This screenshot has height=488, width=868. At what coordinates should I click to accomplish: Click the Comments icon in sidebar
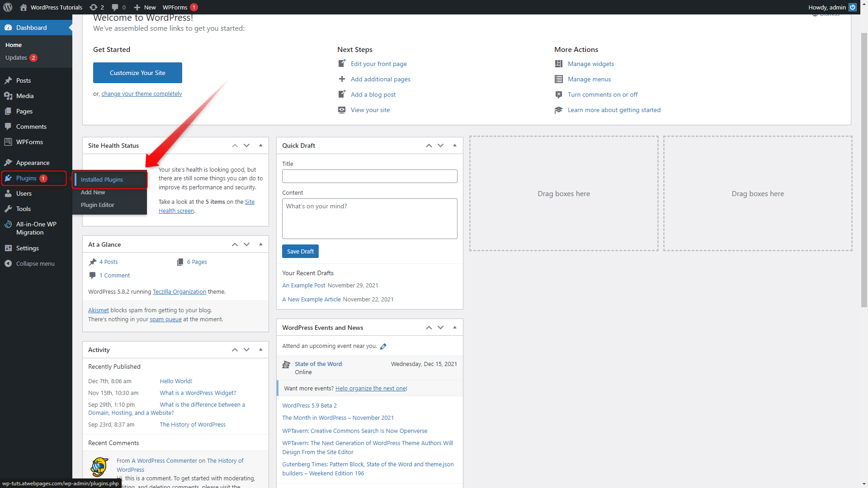pyautogui.click(x=8, y=127)
